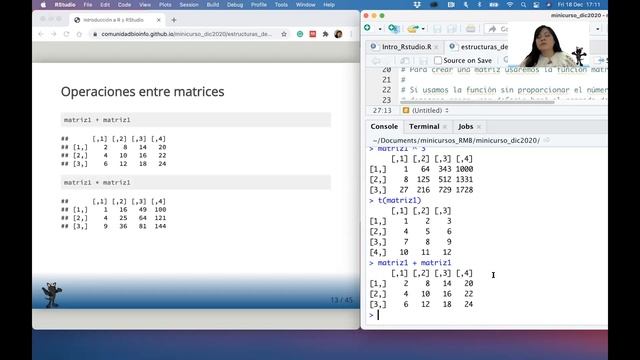Click the source editor horizontal scrollbar
Screen dimensions: 640x360
coord(478,102)
